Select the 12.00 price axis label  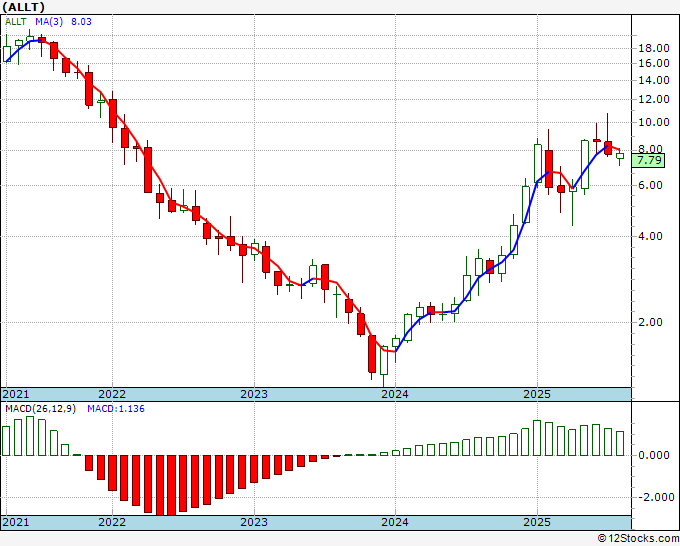click(x=654, y=99)
